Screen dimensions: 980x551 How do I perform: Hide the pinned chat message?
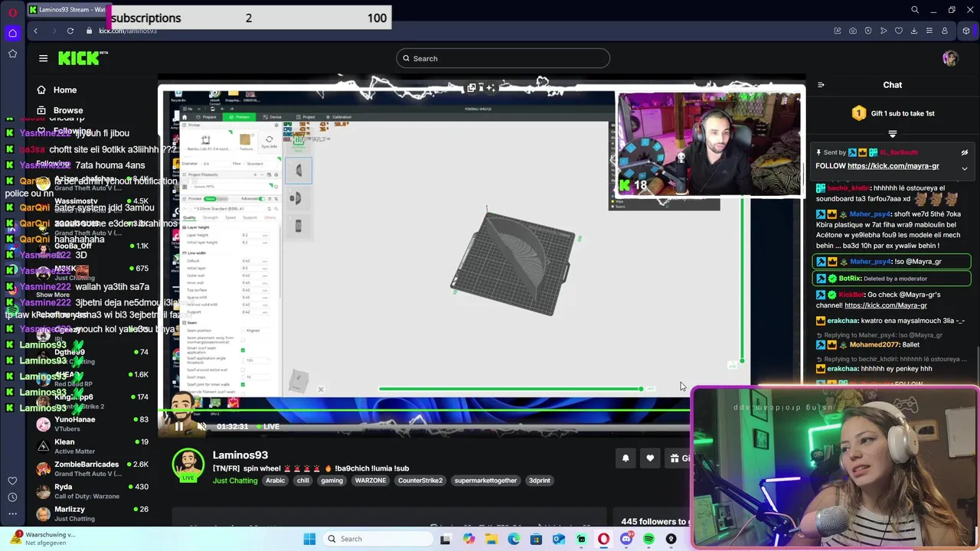pyautogui.click(x=965, y=152)
